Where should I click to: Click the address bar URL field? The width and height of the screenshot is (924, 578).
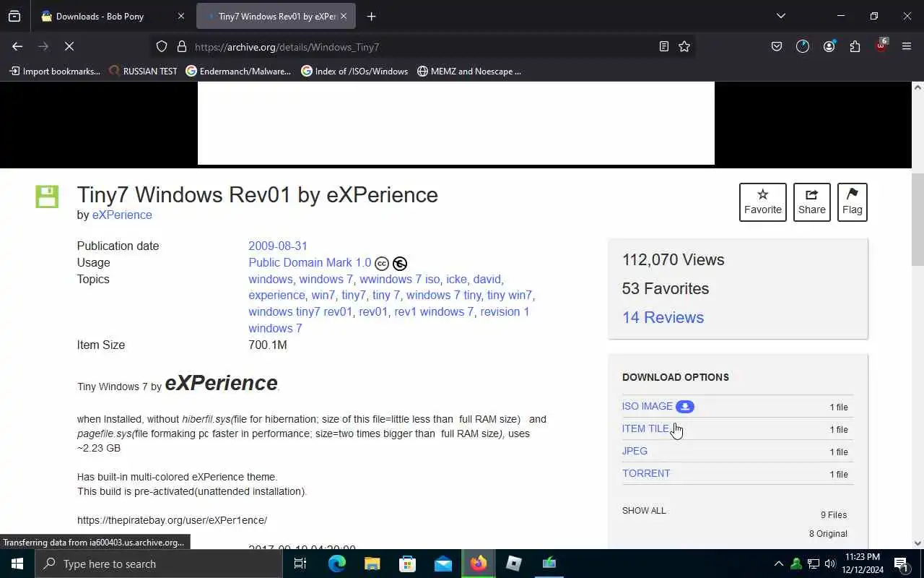pos(422,47)
